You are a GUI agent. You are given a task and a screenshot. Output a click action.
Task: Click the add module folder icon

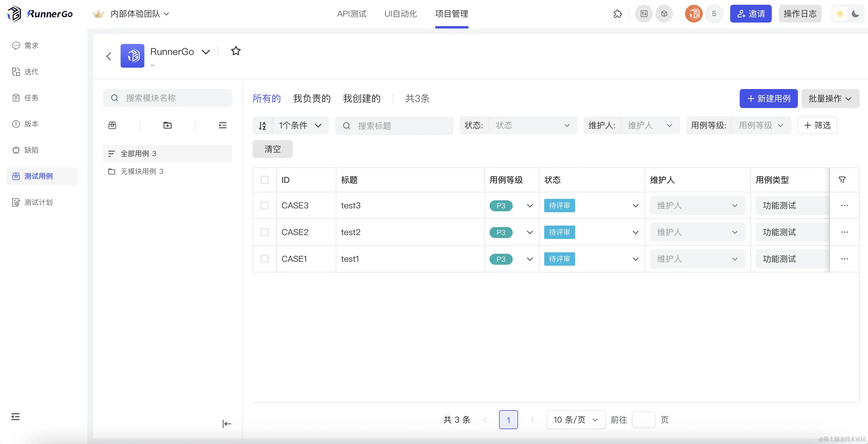coord(168,125)
